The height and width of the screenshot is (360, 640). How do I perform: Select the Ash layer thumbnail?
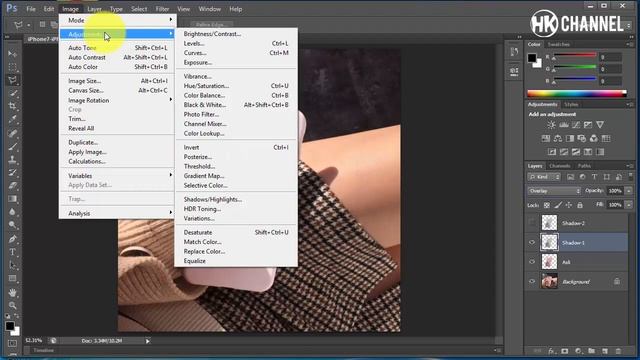point(549,262)
